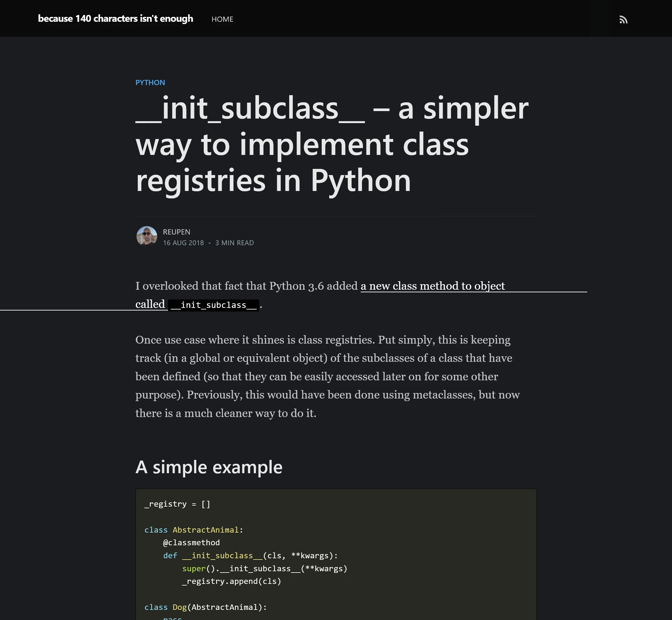The width and height of the screenshot is (672, 620).
Task: Click the author name REUPEN
Action: tap(176, 232)
